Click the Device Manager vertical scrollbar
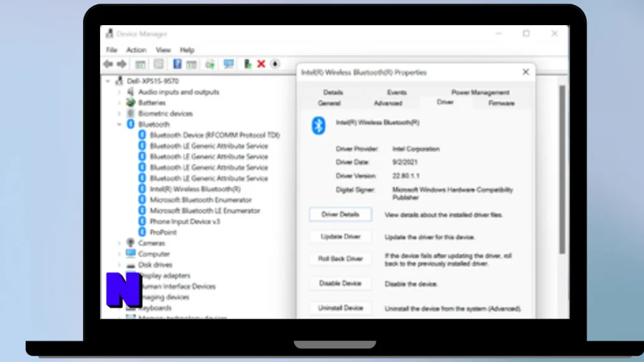The image size is (644, 362). (x=562, y=169)
